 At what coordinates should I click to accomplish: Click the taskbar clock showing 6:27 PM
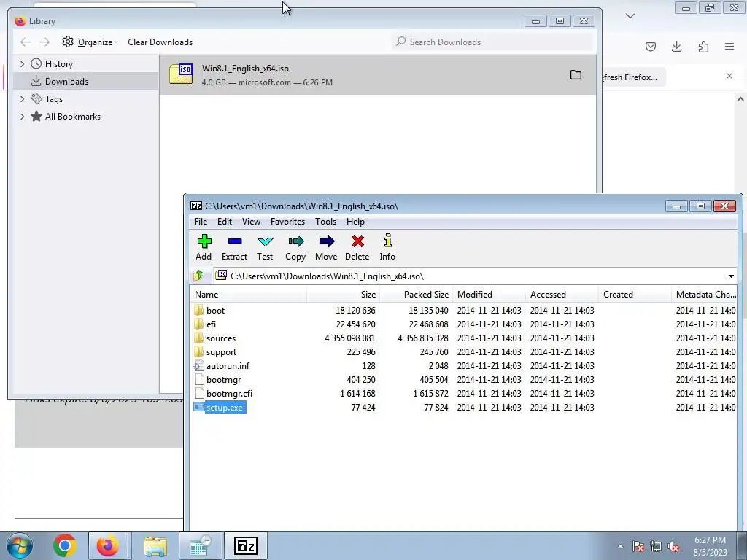pos(710,546)
